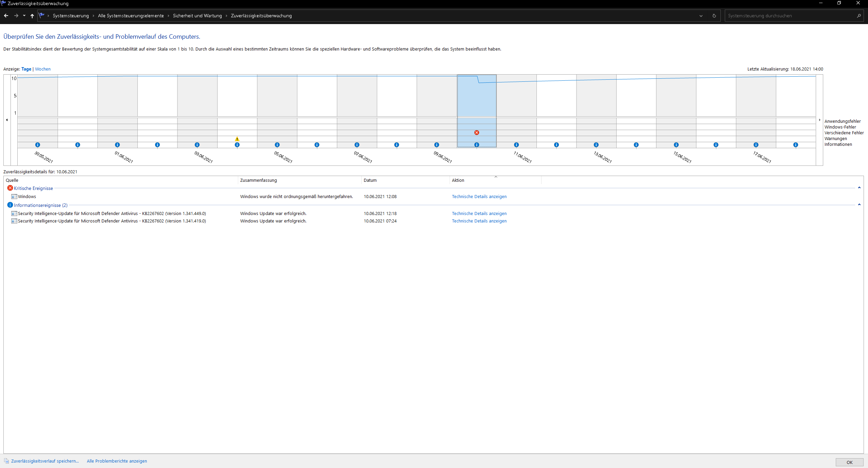Open Alle Problemberichte anzeigen link
The width and height of the screenshot is (868, 468).
point(117,461)
